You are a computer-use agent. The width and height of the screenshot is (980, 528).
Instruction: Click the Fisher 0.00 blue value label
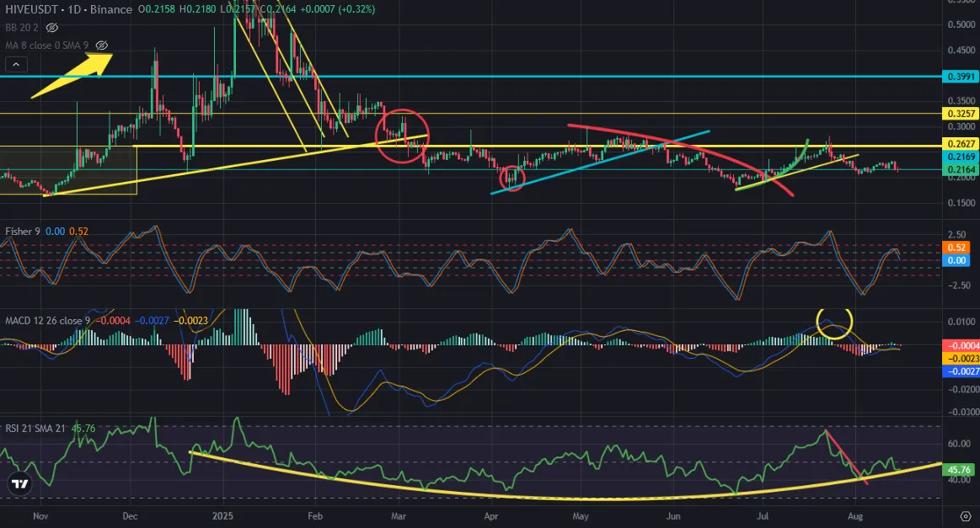pyautogui.click(x=956, y=260)
